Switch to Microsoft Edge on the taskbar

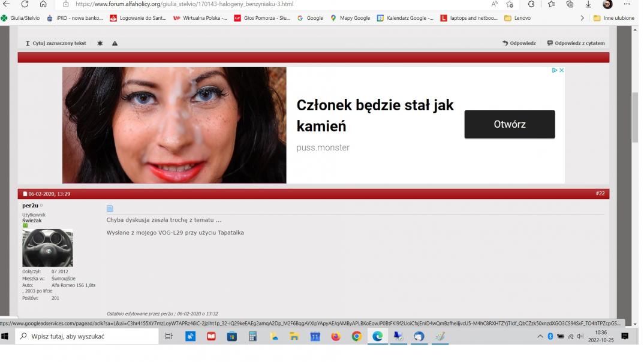pos(377,337)
